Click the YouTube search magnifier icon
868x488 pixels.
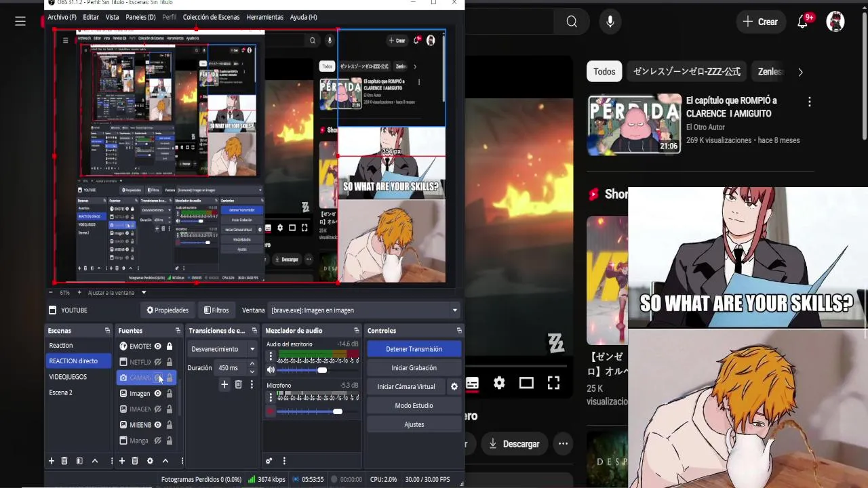tap(572, 22)
